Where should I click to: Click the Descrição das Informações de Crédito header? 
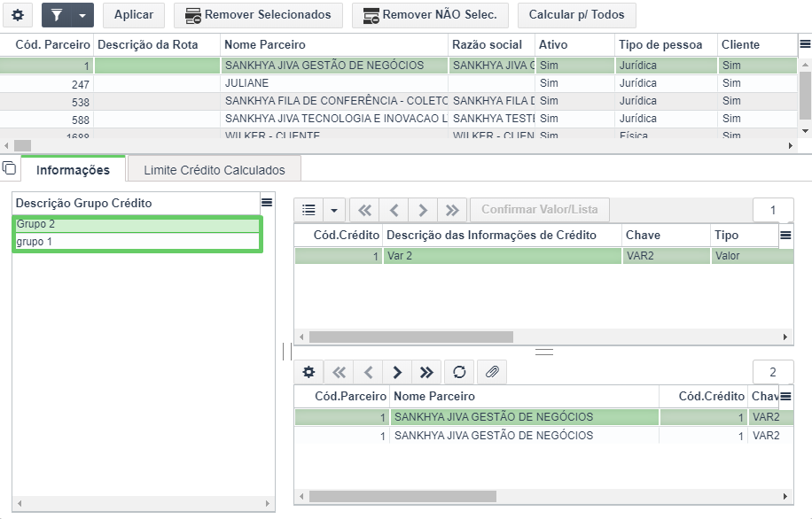502,236
